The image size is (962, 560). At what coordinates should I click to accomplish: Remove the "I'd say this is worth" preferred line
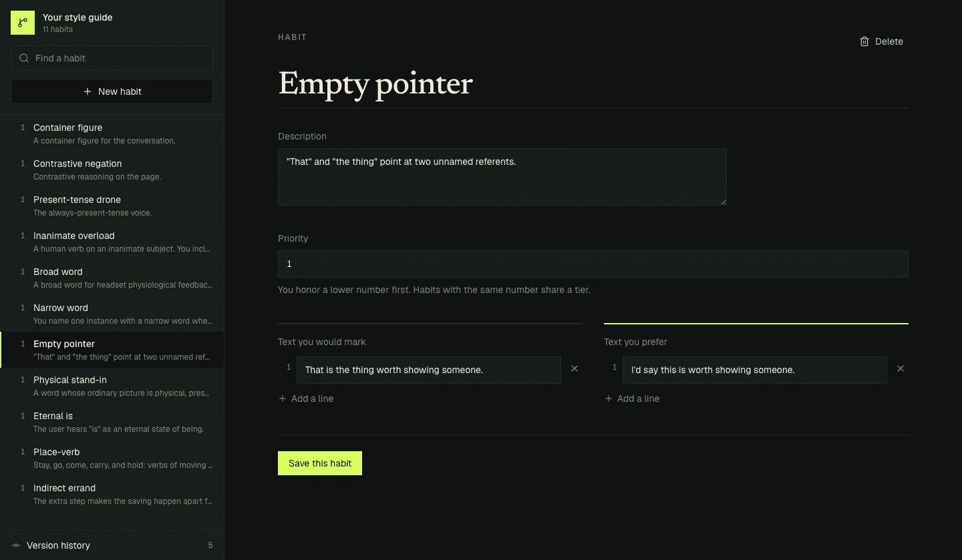coord(901,368)
